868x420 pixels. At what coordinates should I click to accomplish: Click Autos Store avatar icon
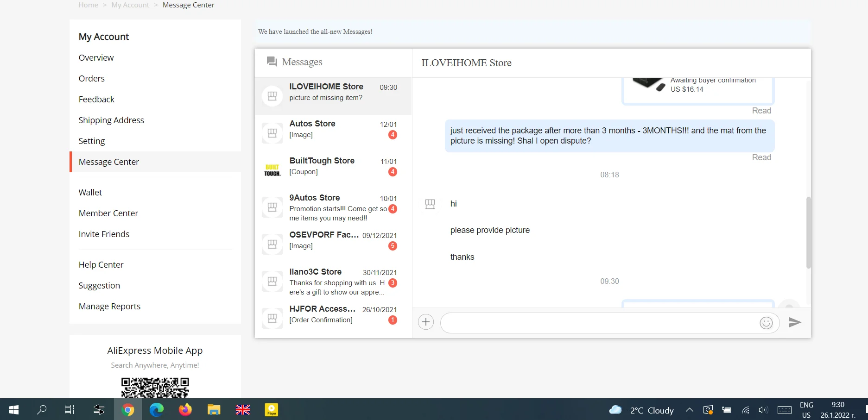tap(272, 133)
